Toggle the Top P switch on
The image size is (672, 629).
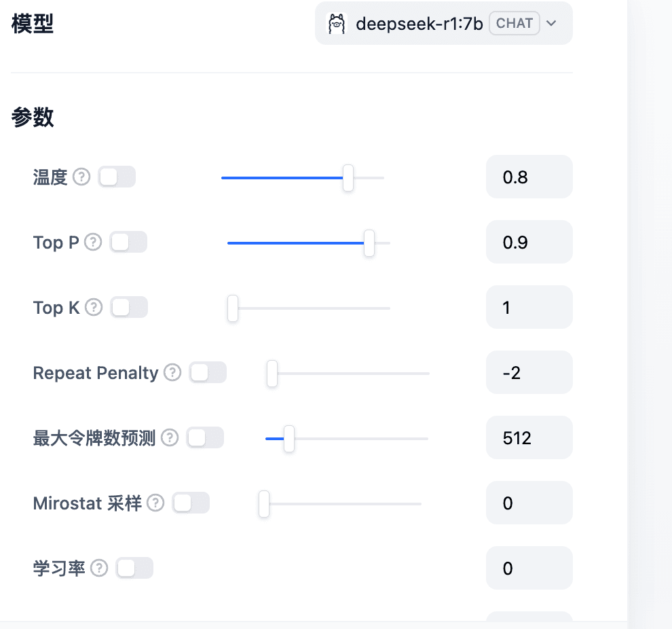click(128, 242)
